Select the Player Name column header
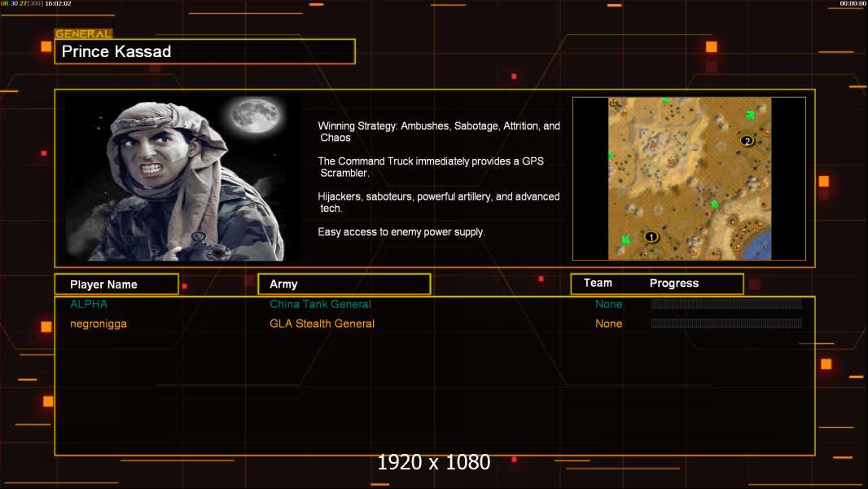Screen dimensions: 868x489 (x=116, y=284)
